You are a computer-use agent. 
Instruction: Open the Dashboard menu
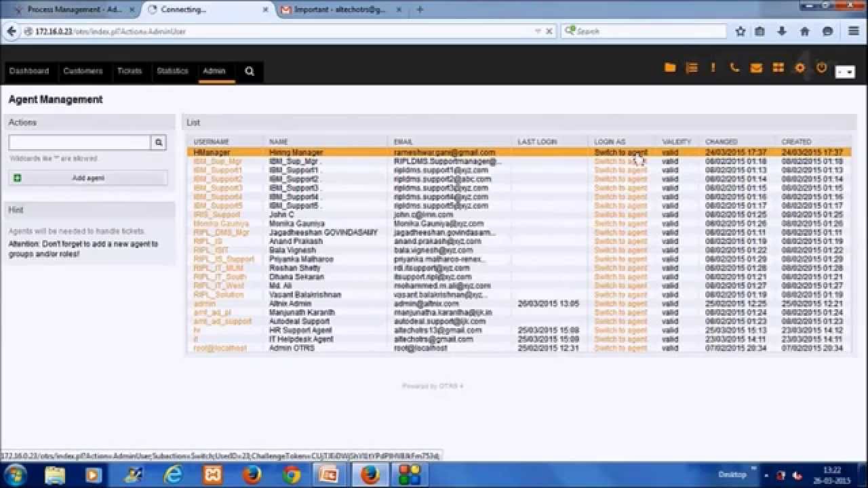(29, 71)
